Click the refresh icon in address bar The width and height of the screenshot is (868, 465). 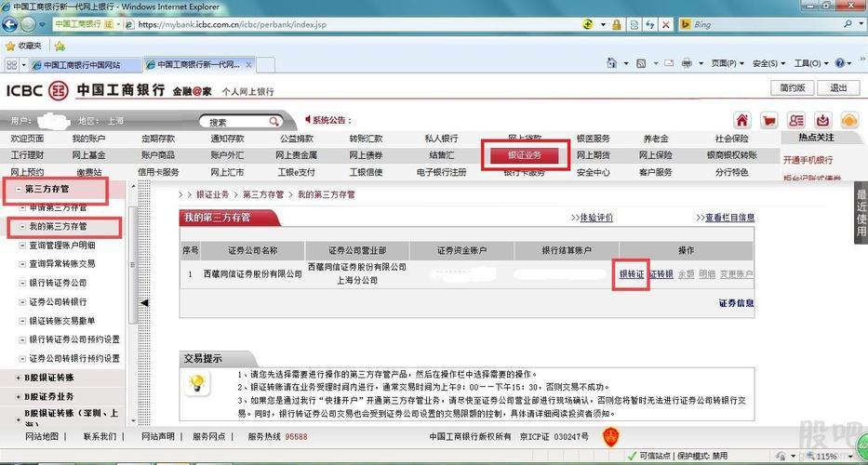[650, 24]
